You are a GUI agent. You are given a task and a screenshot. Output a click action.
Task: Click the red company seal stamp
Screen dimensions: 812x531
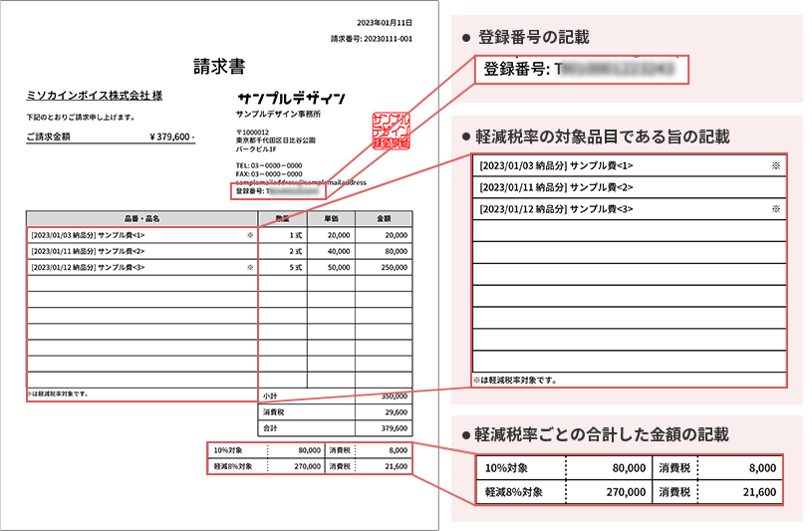[x=390, y=131]
